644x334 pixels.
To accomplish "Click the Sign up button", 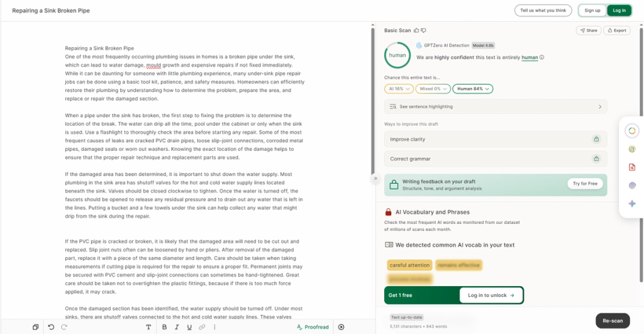I will pos(592,11).
